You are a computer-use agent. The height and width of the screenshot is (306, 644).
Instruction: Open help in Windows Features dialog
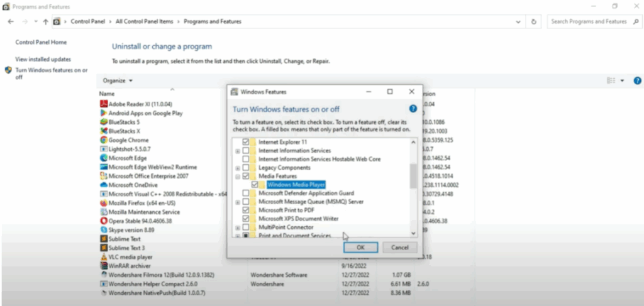click(413, 109)
